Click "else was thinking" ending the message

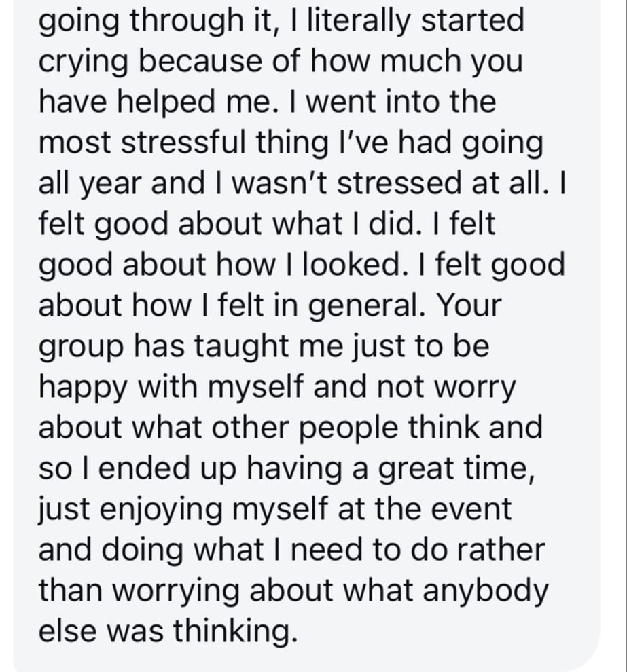(x=167, y=631)
